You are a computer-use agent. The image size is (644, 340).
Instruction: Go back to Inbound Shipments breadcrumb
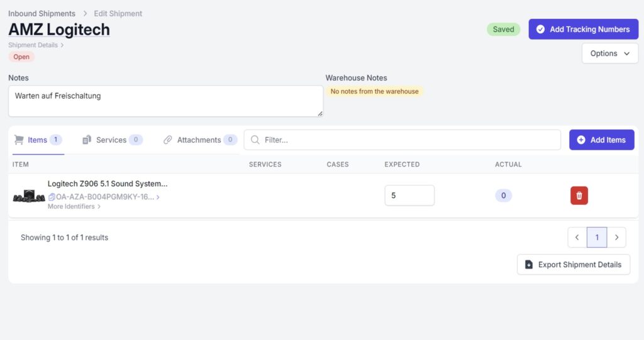tap(42, 14)
